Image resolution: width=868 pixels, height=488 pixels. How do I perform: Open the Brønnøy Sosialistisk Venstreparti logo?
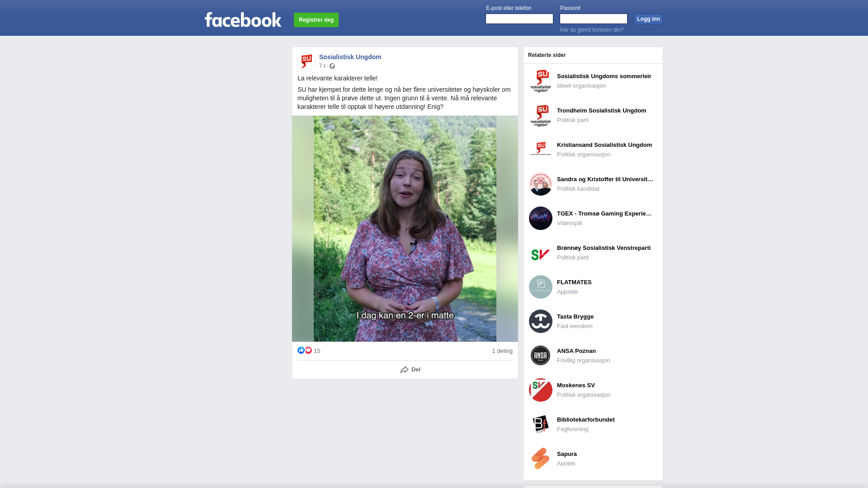click(x=541, y=253)
